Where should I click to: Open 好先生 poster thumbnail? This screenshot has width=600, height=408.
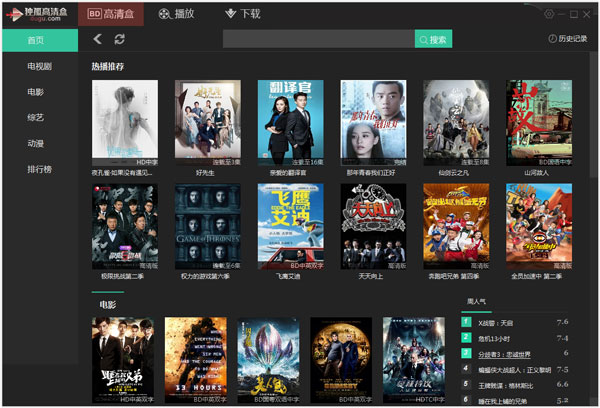(x=208, y=123)
